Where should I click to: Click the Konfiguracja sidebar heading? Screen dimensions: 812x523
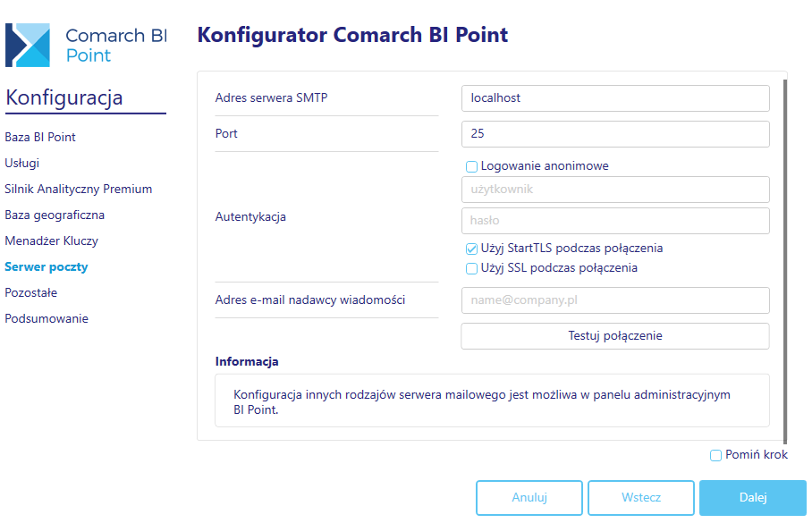coord(64,97)
